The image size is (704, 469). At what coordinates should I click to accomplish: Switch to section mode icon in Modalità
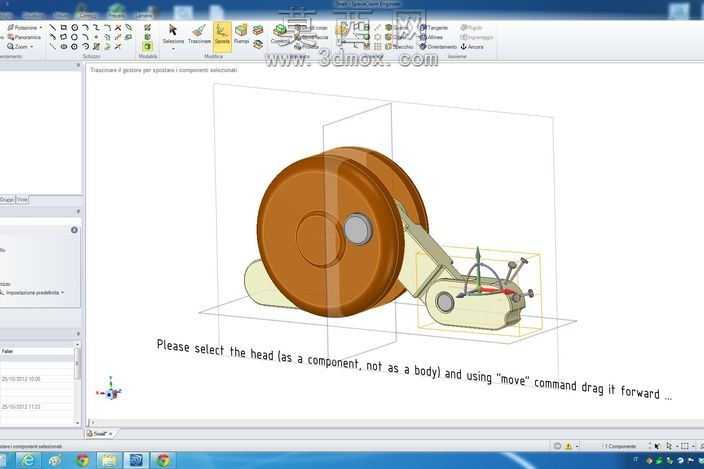click(148, 37)
